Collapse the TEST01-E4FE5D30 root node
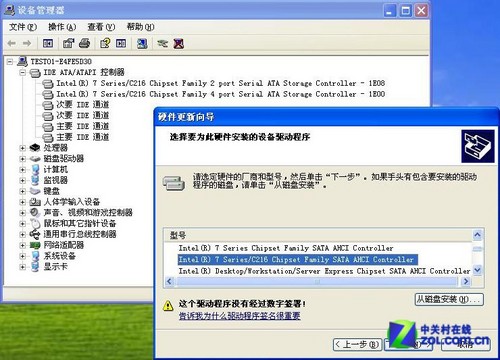This screenshot has width=500, height=360. click(x=10, y=61)
